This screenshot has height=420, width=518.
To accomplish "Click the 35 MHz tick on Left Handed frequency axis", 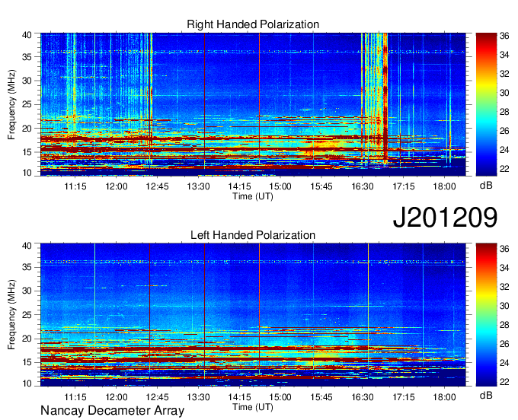I will 27,267.
